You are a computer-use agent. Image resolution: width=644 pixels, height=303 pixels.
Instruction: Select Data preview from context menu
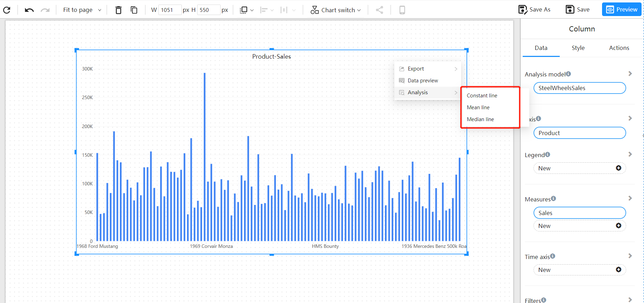coord(428,81)
